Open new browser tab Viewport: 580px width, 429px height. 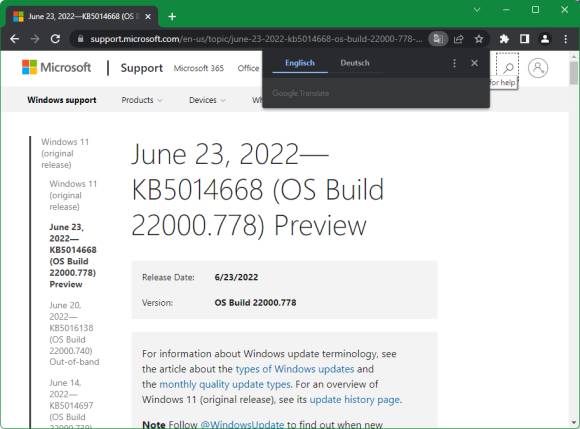tap(172, 17)
